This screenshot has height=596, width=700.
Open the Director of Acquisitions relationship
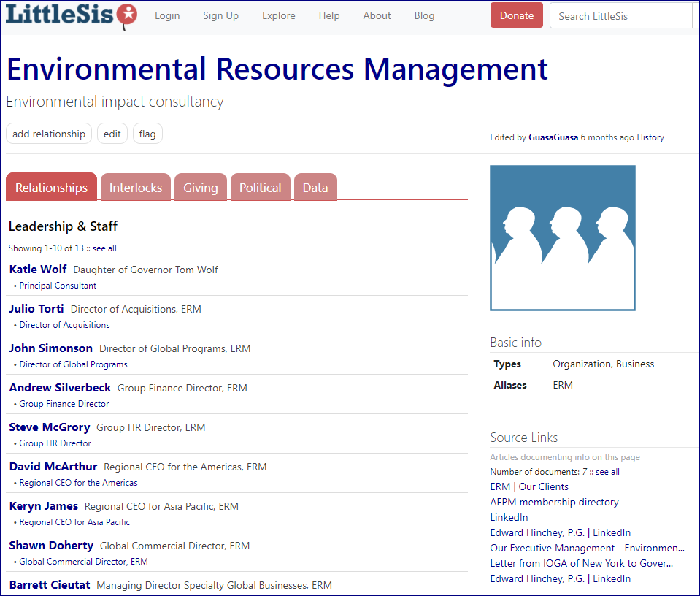click(x=64, y=325)
